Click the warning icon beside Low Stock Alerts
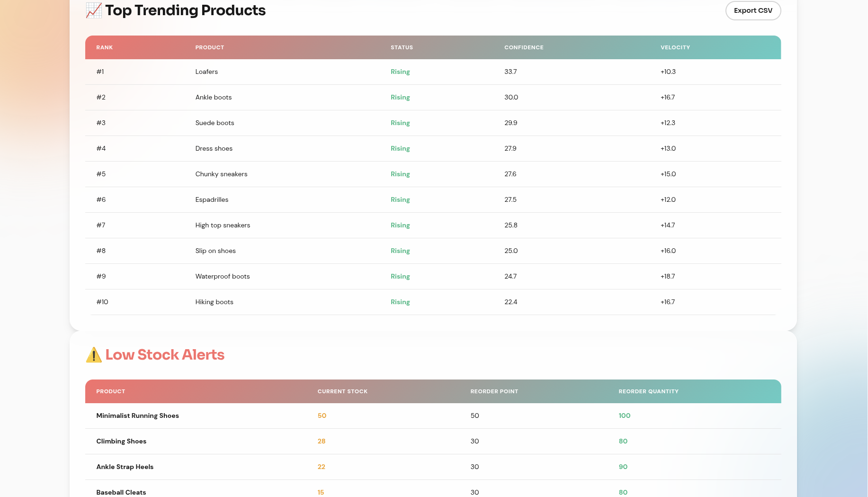Viewport: 868px width, 497px height. pyautogui.click(x=94, y=355)
